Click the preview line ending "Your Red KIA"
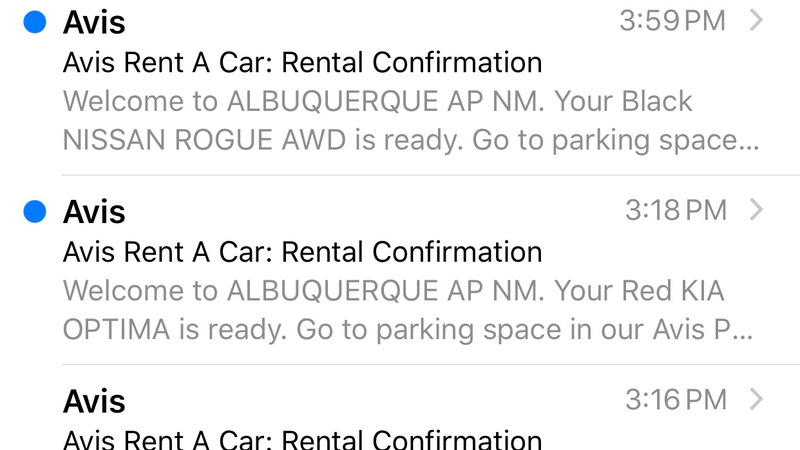 coord(393,291)
